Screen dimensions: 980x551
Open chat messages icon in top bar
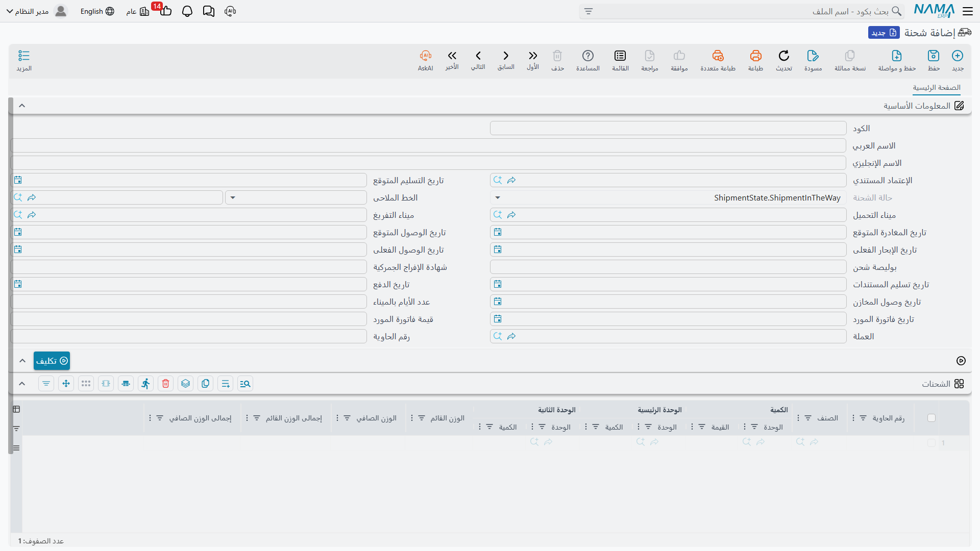coord(209,11)
